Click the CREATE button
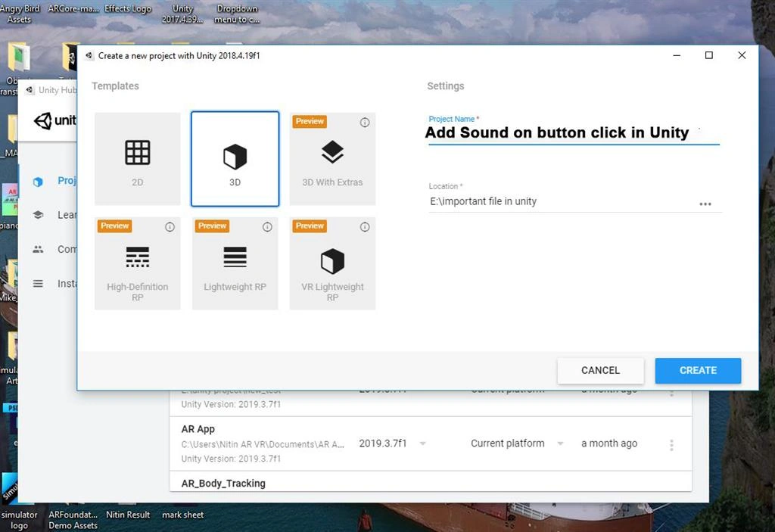Viewport: 775px width, 532px height. coord(698,370)
